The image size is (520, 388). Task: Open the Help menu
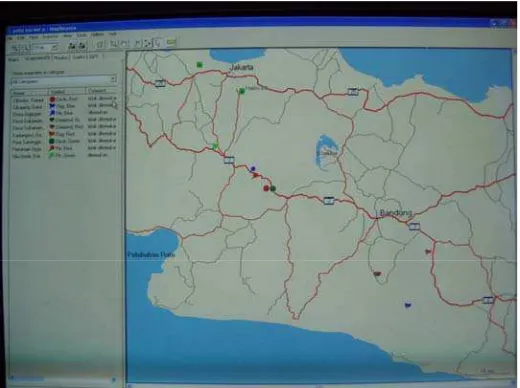113,34
